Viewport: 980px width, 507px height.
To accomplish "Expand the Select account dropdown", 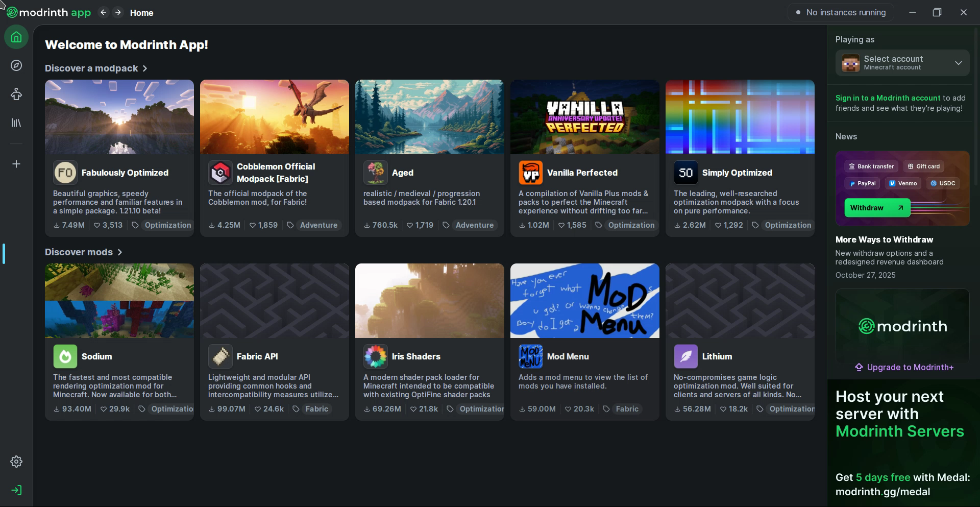I will pyautogui.click(x=902, y=63).
